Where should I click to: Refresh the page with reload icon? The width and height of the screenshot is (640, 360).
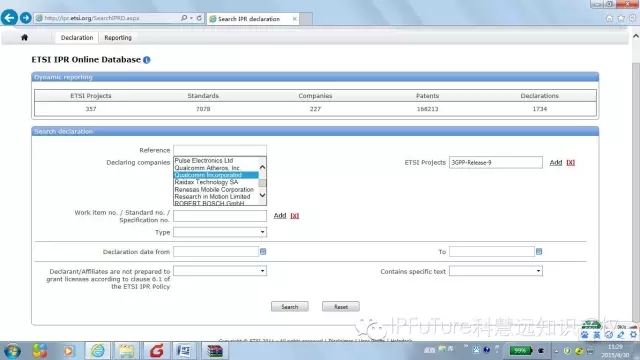point(199,18)
